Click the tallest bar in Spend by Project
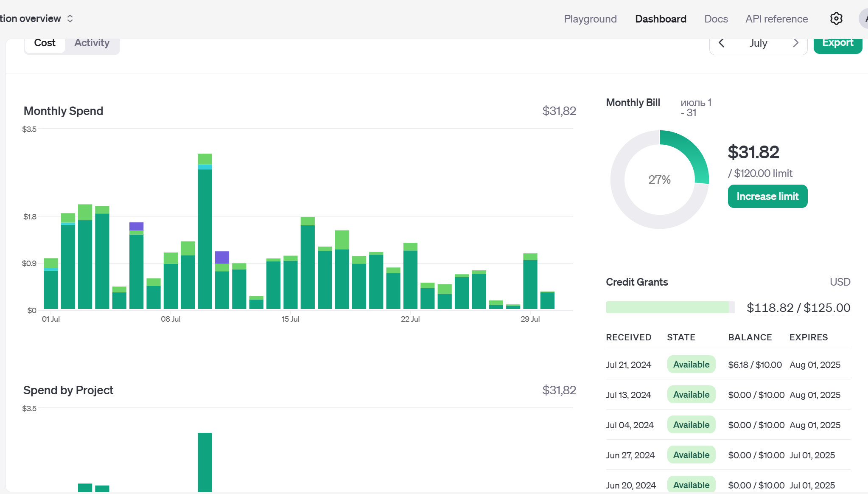This screenshot has height=494, width=868. [x=205, y=462]
